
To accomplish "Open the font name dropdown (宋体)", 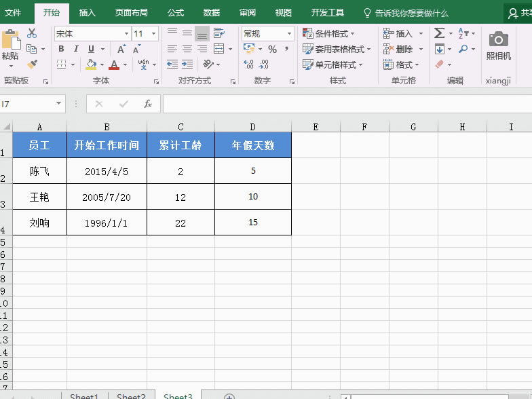I will 126,34.
